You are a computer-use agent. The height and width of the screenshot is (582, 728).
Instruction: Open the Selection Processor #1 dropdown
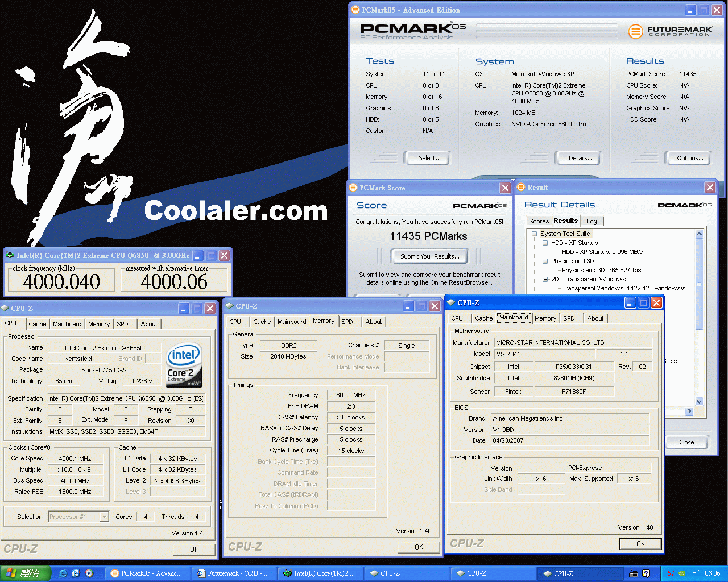point(104,517)
